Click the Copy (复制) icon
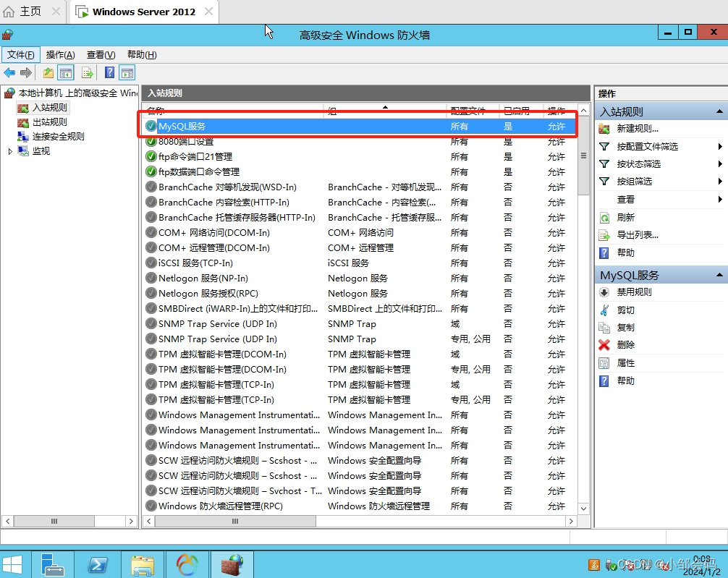This screenshot has width=728, height=578. [604, 328]
